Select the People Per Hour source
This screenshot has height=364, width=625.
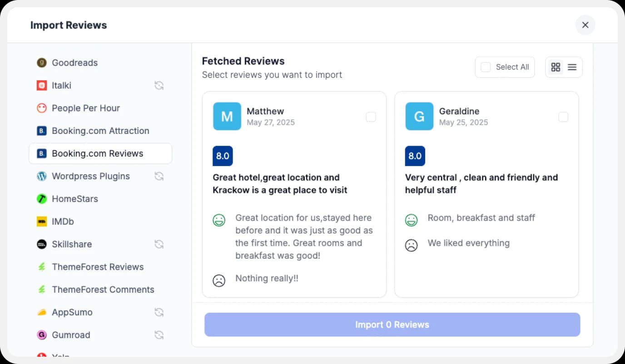click(86, 108)
